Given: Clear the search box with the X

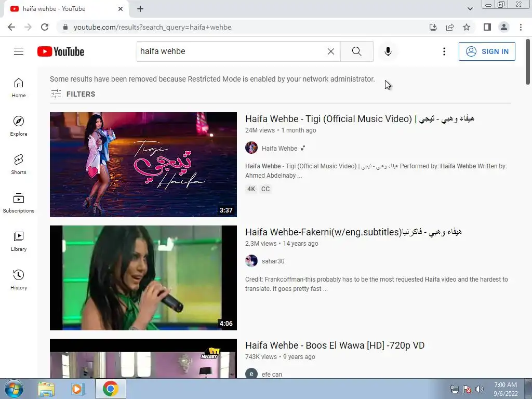Looking at the screenshot, I should (331, 51).
